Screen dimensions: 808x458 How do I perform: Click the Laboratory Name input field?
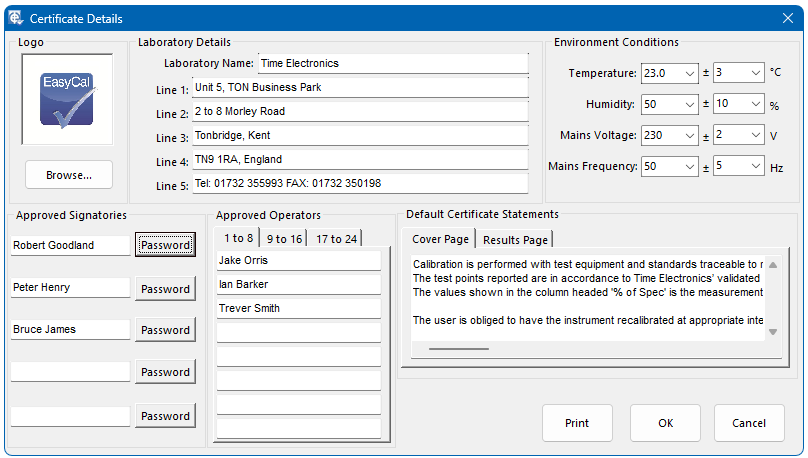click(x=392, y=63)
